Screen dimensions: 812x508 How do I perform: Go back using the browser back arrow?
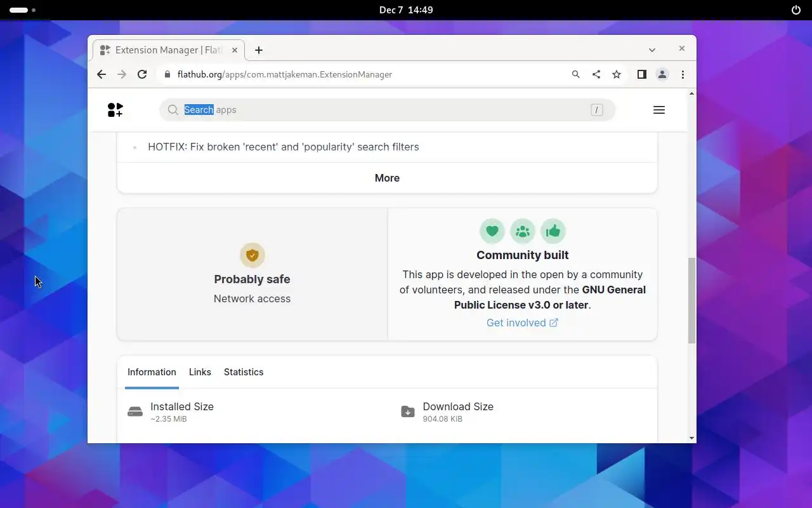[101, 74]
